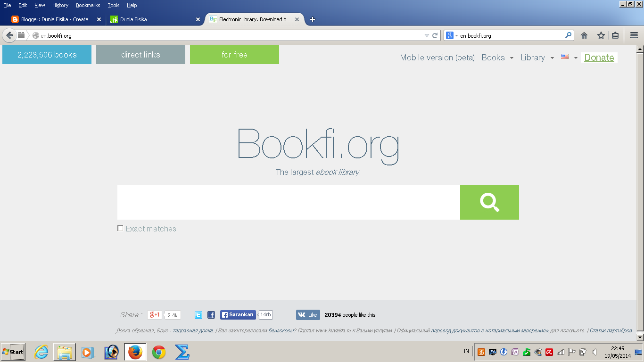The width and height of the screenshot is (644, 362).
Task: Open the History menu
Action: point(60,5)
